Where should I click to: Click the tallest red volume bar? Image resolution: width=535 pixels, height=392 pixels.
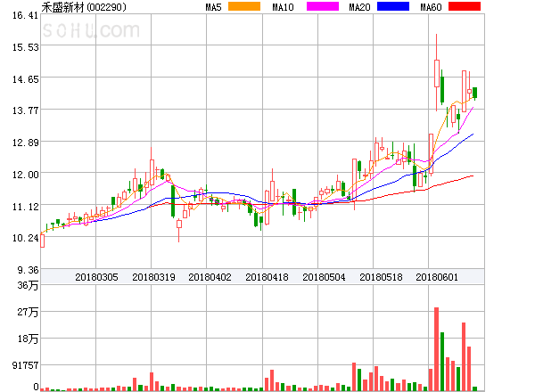pos(436,349)
